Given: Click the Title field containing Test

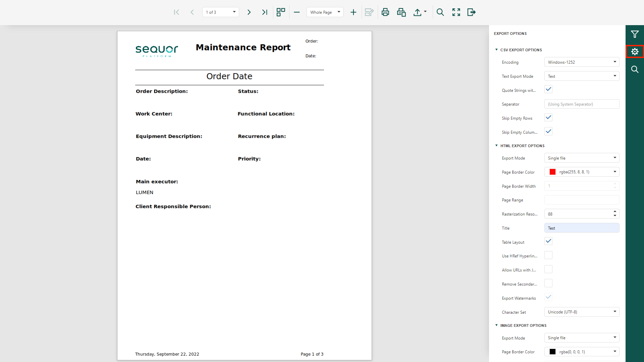Looking at the screenshot, I should [582, 228].
